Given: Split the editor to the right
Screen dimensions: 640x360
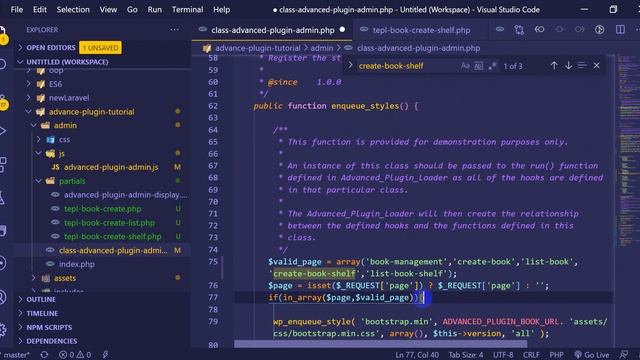Looking at the screenshot, I should pos(620,30).
